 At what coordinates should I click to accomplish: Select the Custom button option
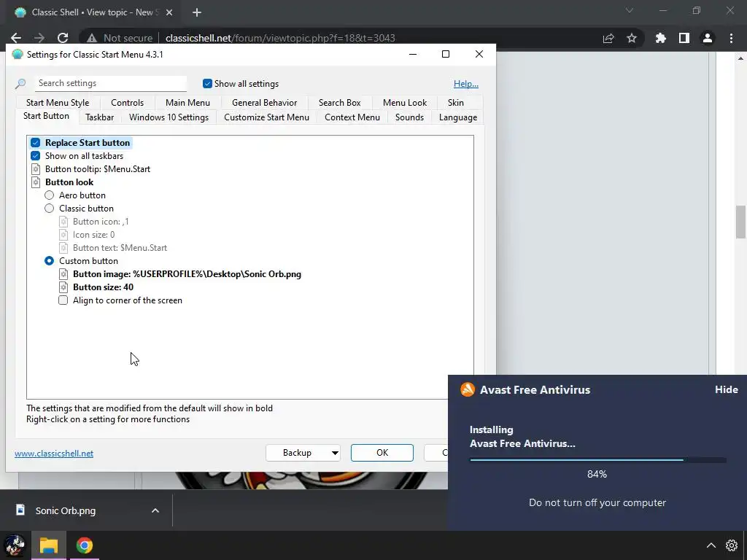[49, 261]
